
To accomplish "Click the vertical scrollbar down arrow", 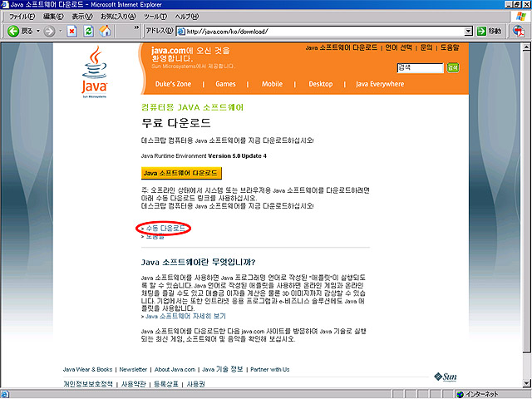I will pos(526,383).
